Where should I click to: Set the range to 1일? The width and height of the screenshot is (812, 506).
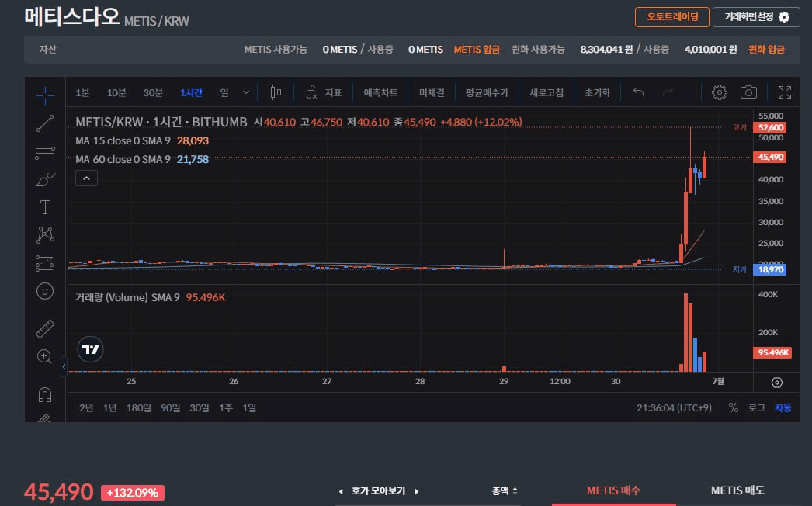249,407
